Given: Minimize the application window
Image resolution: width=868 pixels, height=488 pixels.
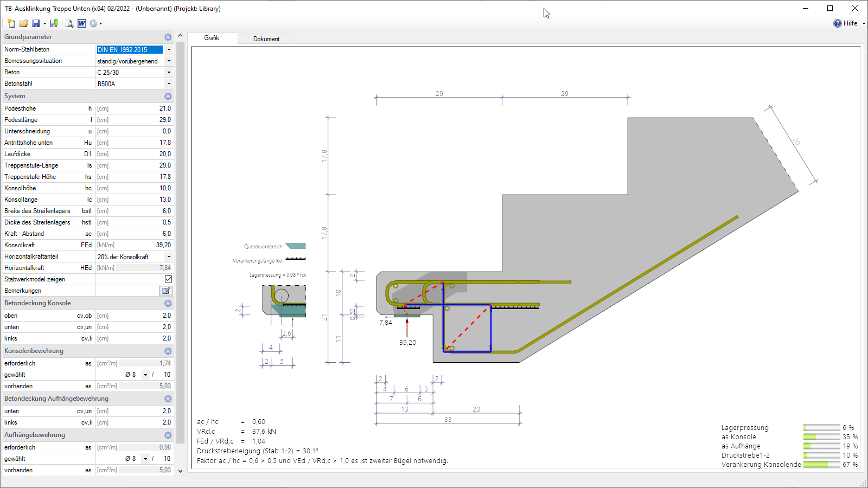Looking at the screenshot, I should [x=806, y=8].
